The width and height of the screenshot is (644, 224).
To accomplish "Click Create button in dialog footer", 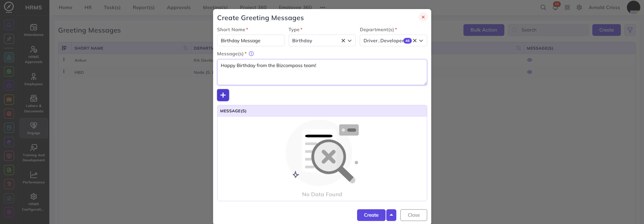I will (371, 215).
